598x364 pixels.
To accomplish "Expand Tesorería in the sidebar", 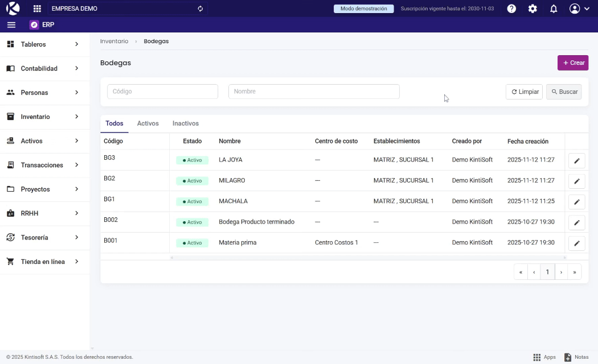I will click(x=43, y=238).
